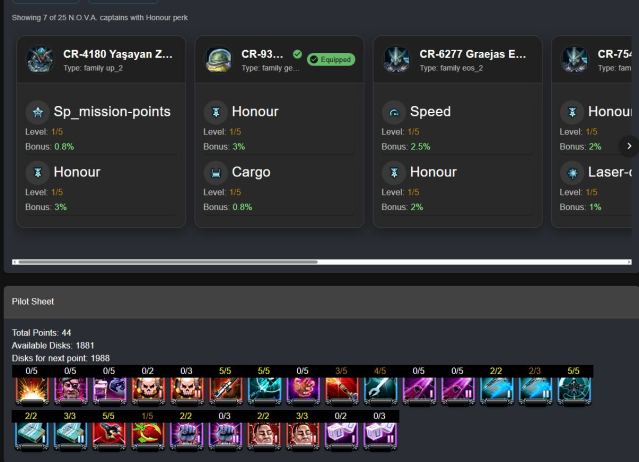Image resolution: width=639 pixels, height=462 pixels.
Task: Click the scrollbar left arrow
Action: click(x=14, y=262)
